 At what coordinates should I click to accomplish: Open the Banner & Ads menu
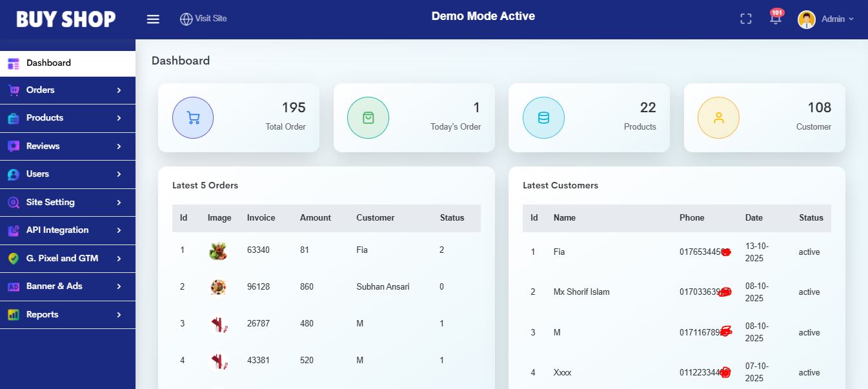click(x=54, y=286)
